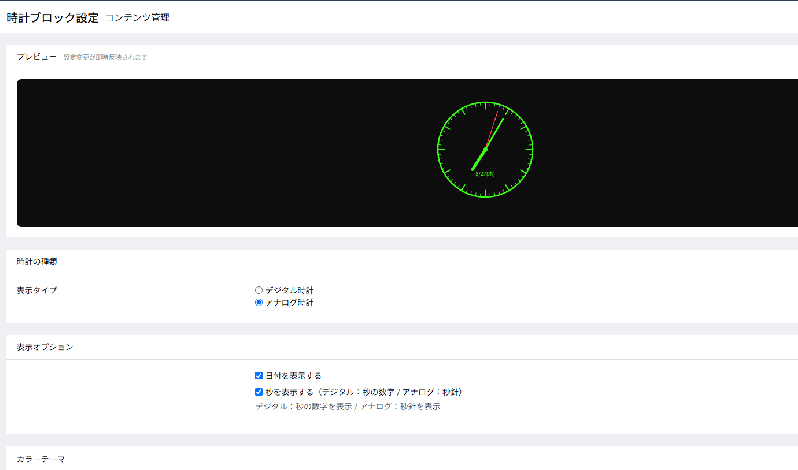Select the デジタル時計 radio button
798x470 pixels.
[x=259, y=290]
